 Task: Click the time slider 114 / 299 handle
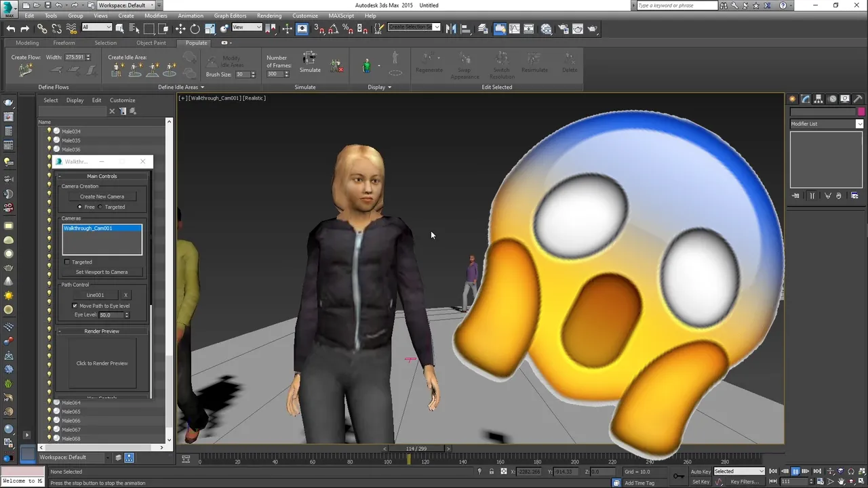click(416, 449)
